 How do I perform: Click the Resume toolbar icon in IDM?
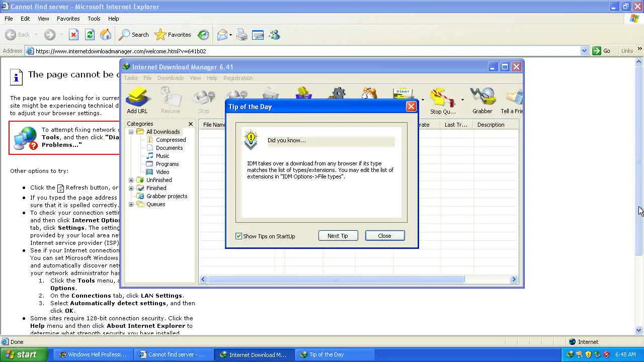click(171, 101)
